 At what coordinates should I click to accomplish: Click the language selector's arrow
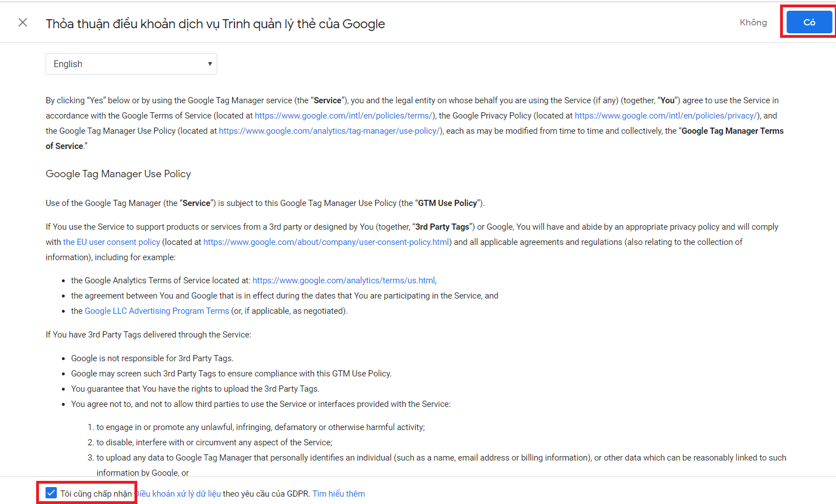[x=209, y=64]
